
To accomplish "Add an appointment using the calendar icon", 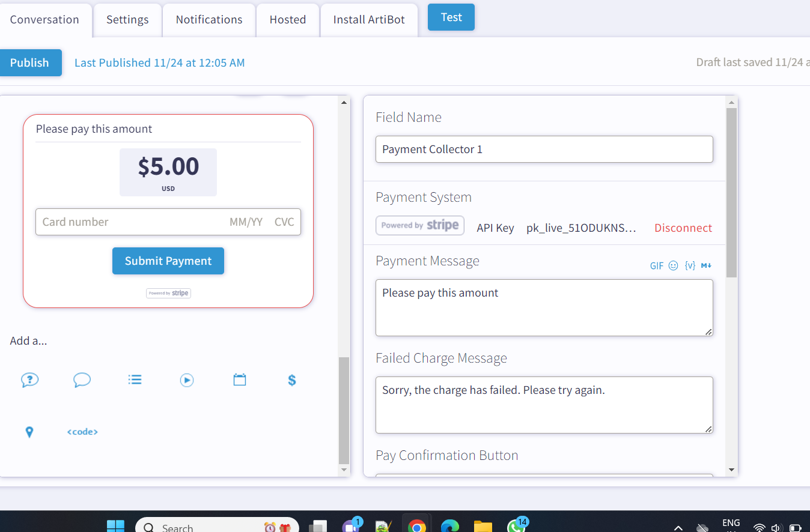I will [239, 379].
